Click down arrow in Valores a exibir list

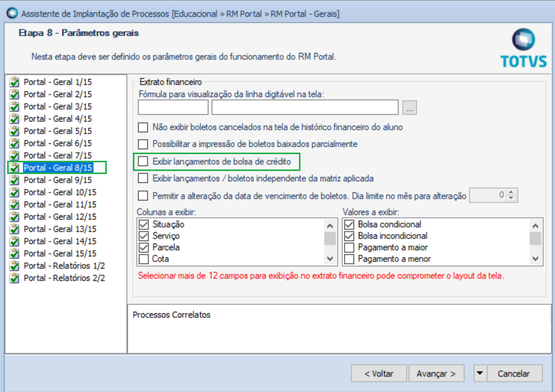[x=536, y=259]
